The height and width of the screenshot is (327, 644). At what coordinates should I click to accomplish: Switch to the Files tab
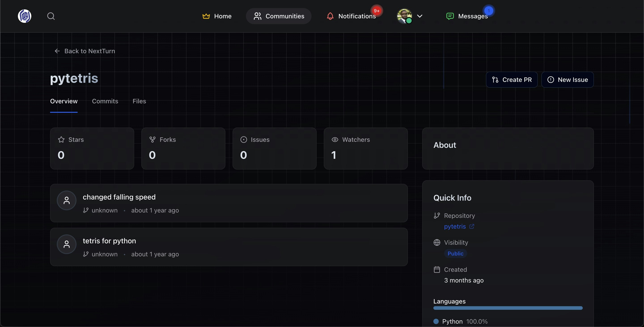pyautogui.click(x=139, y=101)
